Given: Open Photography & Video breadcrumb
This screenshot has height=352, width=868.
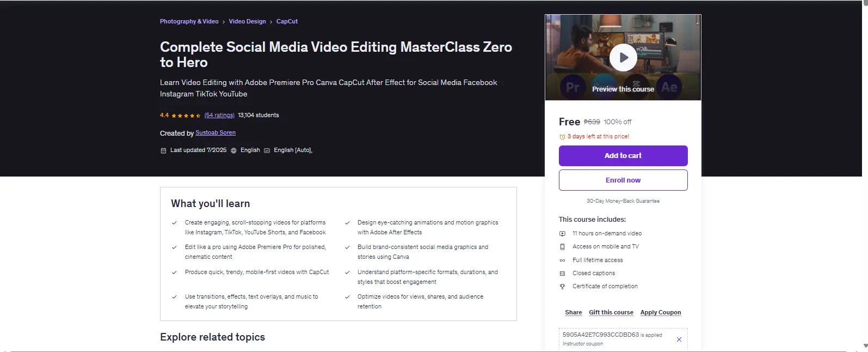Looking at the screenshot, I should (x=189, y=22).
